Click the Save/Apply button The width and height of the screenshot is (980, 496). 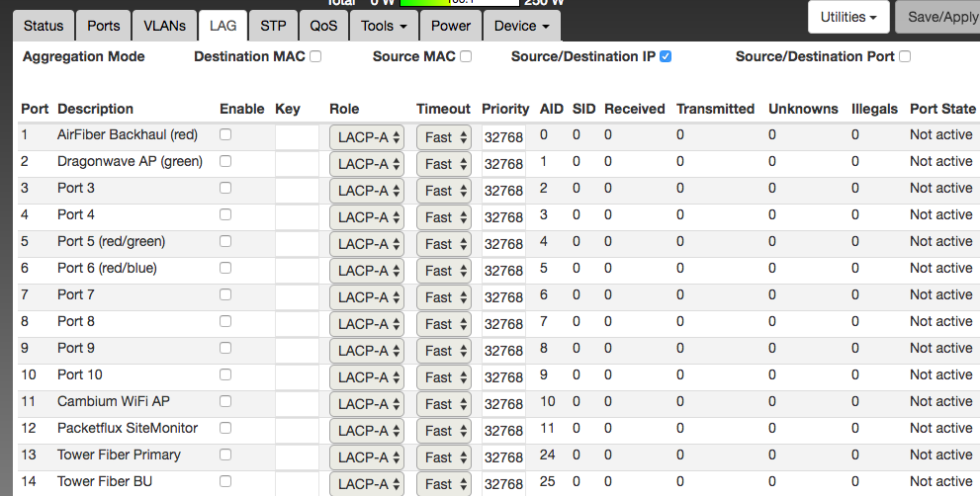(939, 17)
